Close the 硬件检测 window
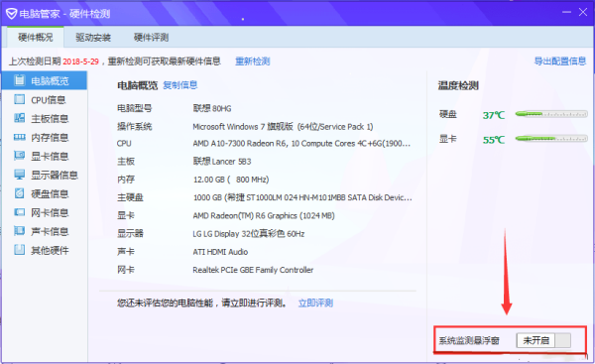This screenshot has width=595, height=364. [583, 12]
